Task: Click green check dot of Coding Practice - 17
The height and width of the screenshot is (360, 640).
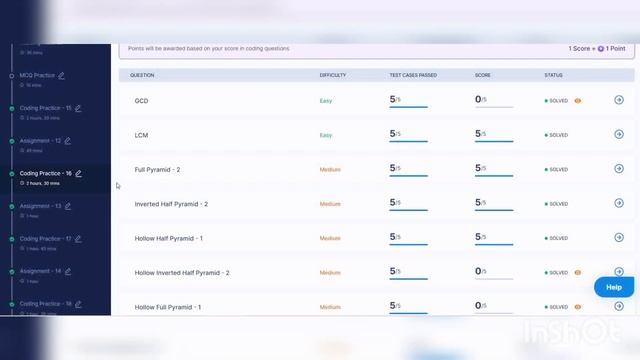Action: [x=12, y=239]
